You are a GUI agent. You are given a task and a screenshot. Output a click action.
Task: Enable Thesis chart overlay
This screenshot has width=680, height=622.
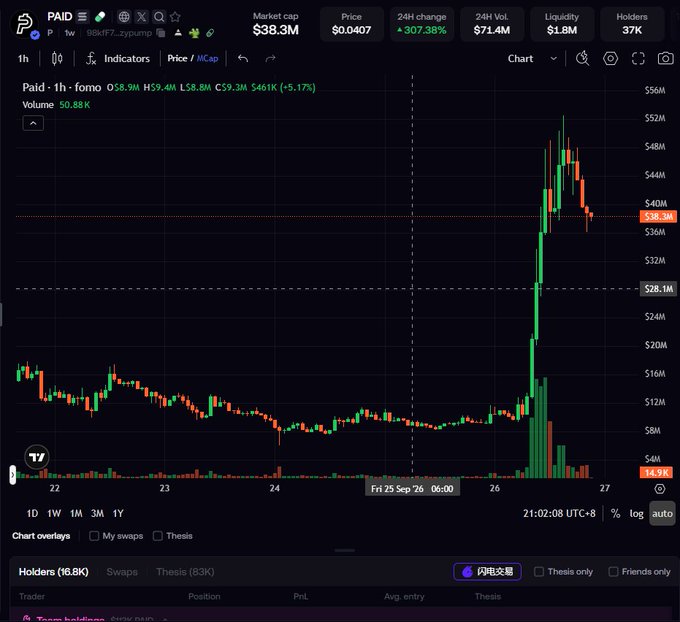click(x=158, y=536)
